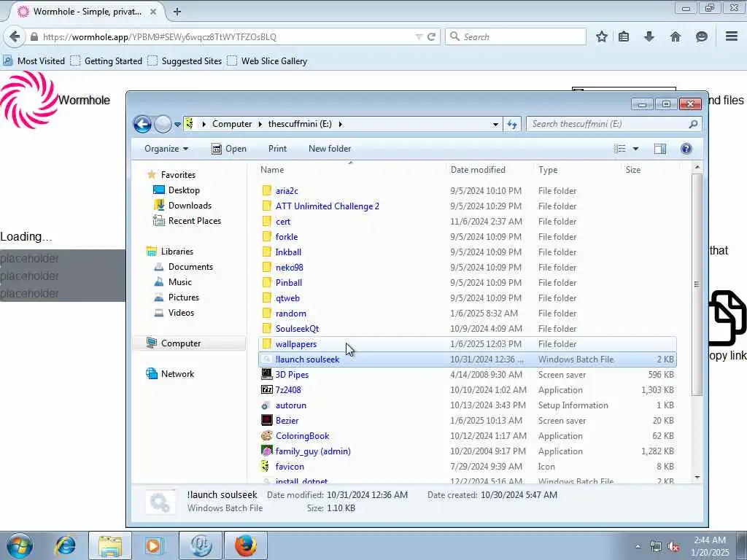This screenshot has width=747, height=560.
Task: Open Windows Explorer from the taskbar
Action: (x=110, y=545)
